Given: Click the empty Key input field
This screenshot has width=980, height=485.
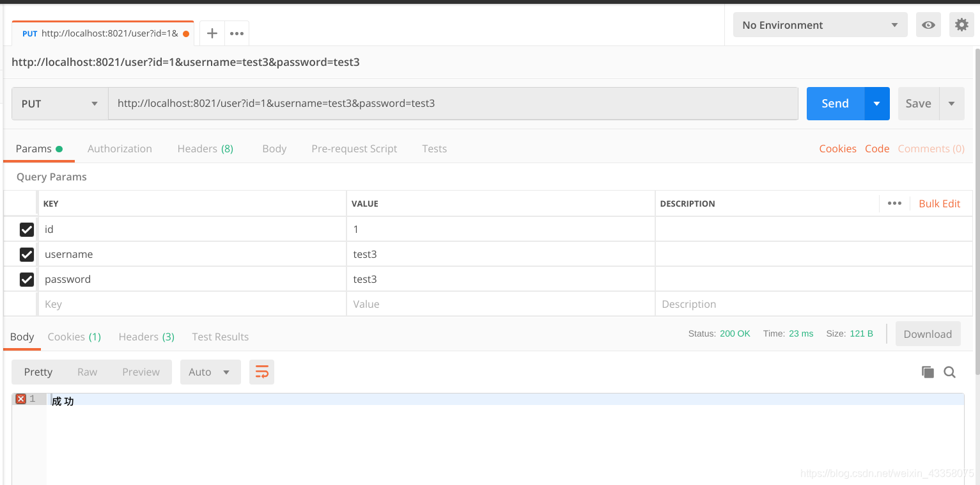Looking at the screenshot, I should tap(192, 304).
